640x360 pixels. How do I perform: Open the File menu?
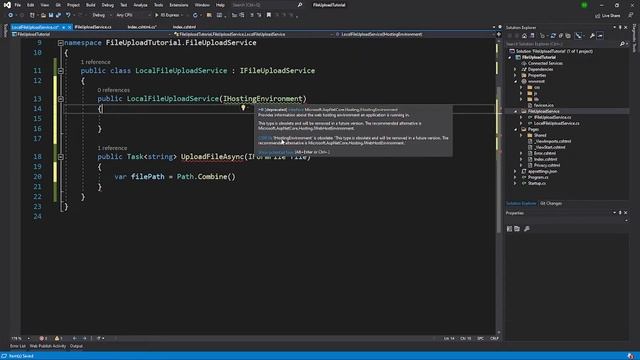18,5
